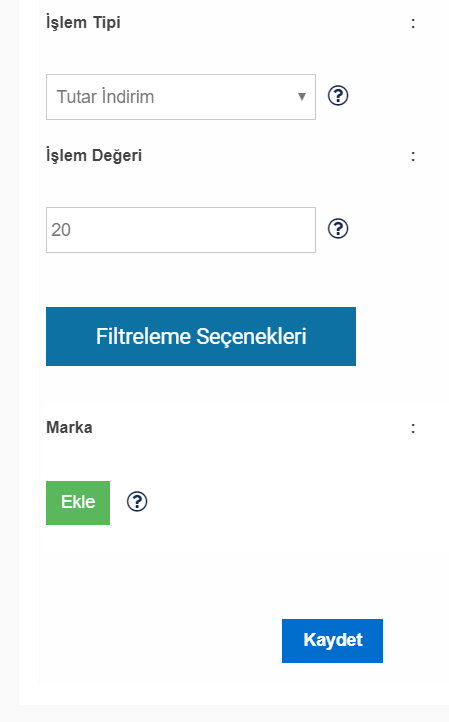Click the Filtreleme Seçenekleri blue bar text

coord(201,337)
